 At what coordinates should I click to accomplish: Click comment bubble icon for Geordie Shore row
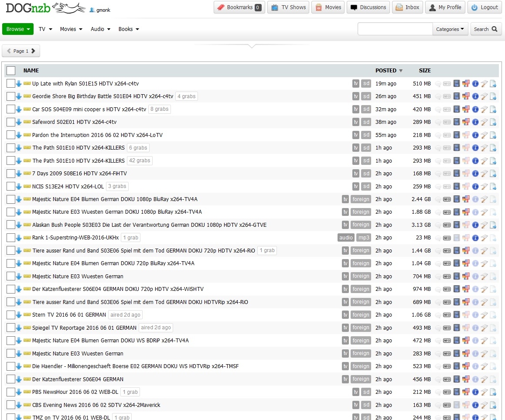[438, 97]
